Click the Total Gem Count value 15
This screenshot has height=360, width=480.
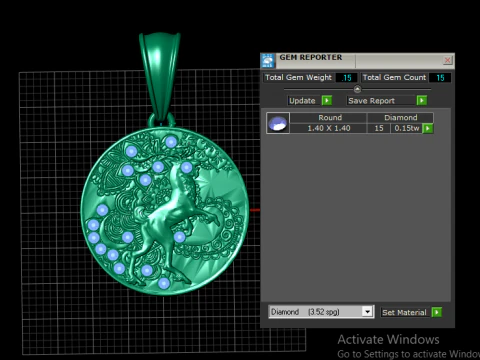click(x=440, y=78)
